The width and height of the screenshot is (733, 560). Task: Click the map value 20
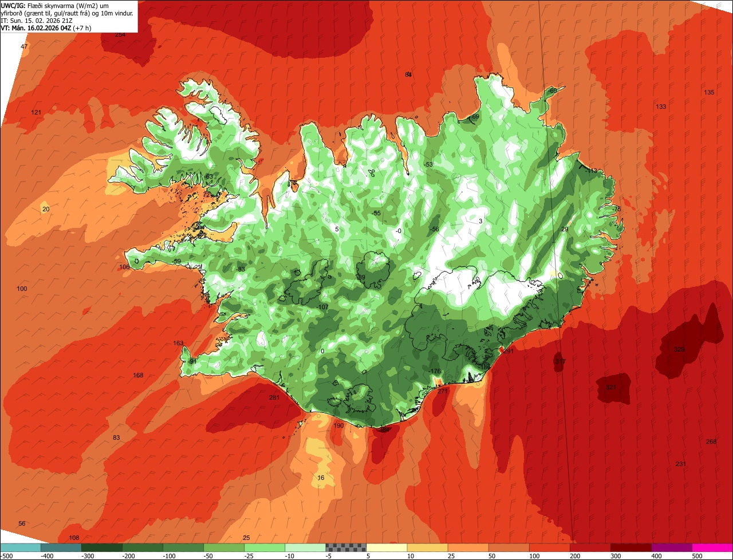[46, 209]
